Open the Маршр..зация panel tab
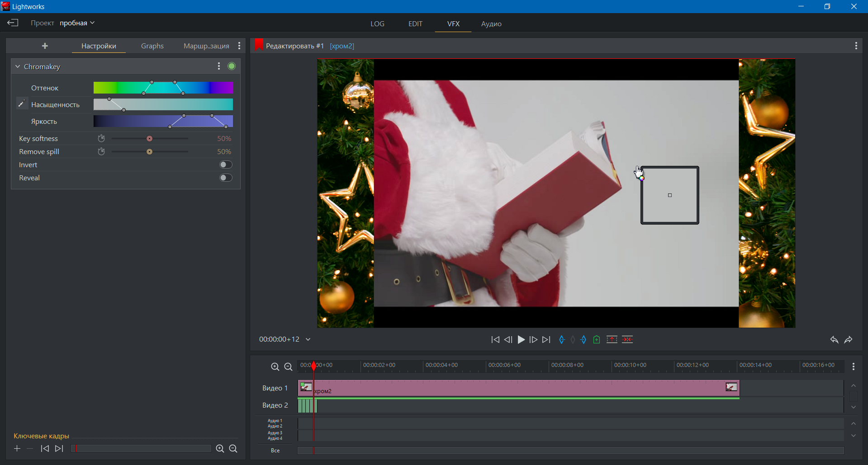The height and width of the screenshot is (465, 868). click(206, 46)
